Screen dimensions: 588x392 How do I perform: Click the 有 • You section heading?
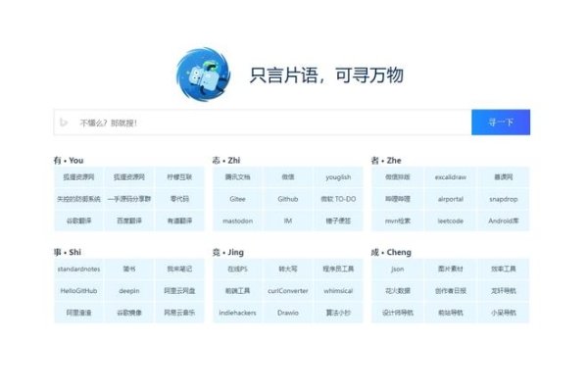click(69, 161)
